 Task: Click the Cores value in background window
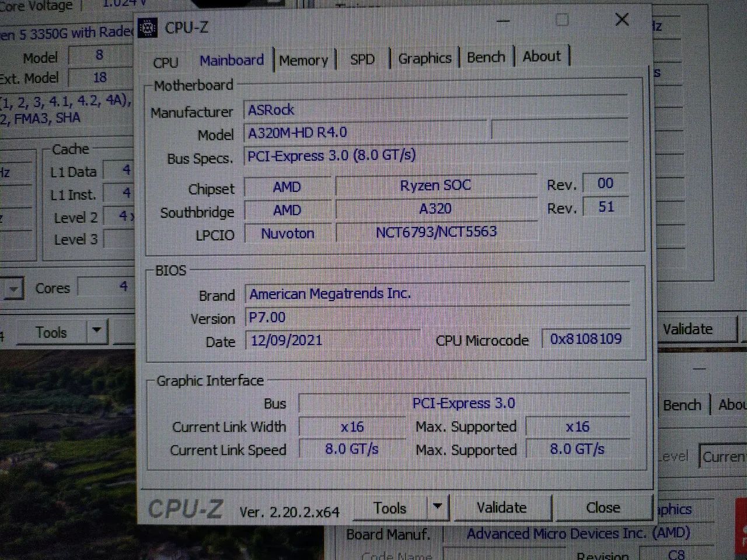(x=107, y=287)
